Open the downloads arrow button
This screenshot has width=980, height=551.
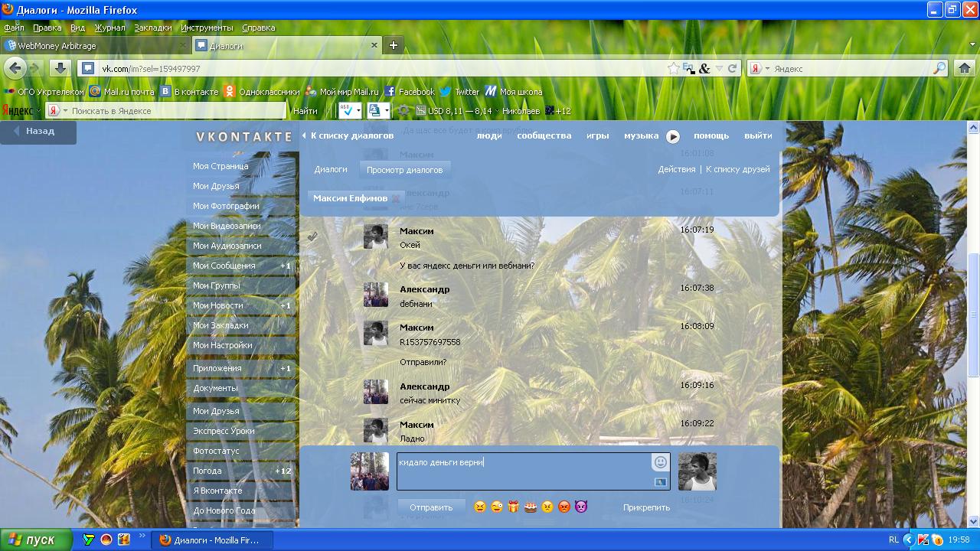coord(60,68)
